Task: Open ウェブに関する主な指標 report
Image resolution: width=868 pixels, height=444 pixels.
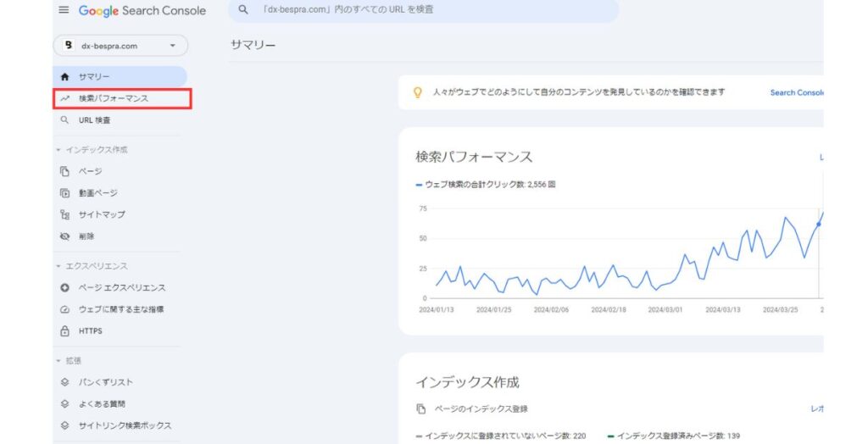Action: coord(120,309)
